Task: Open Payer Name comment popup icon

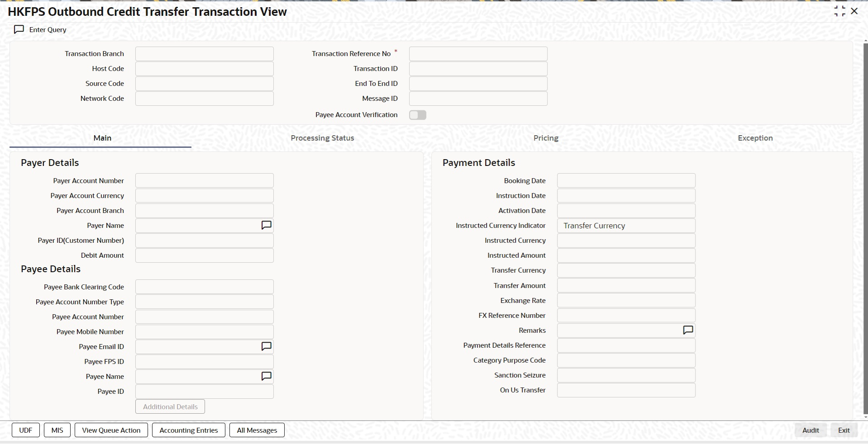Action: pos(266,225)
